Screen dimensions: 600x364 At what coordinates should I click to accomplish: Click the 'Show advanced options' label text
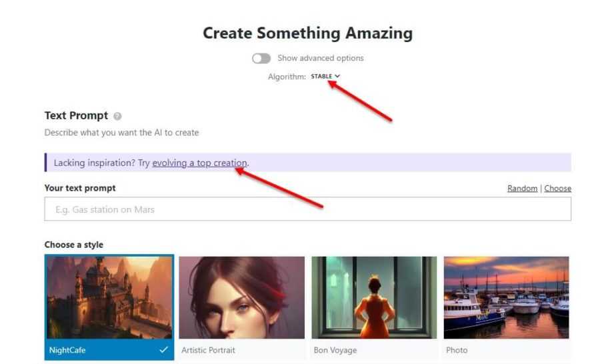point(320,59)
